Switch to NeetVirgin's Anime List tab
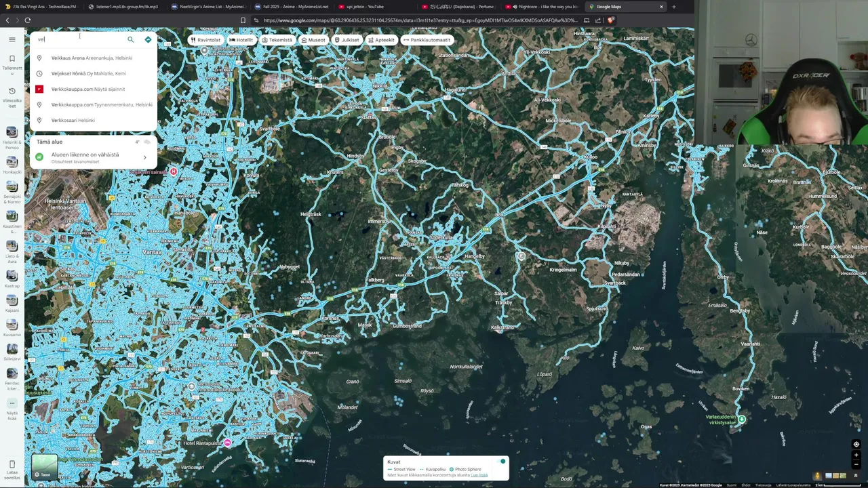The height and width of the screenshot is (488, 868). click(x=208, y=7)
